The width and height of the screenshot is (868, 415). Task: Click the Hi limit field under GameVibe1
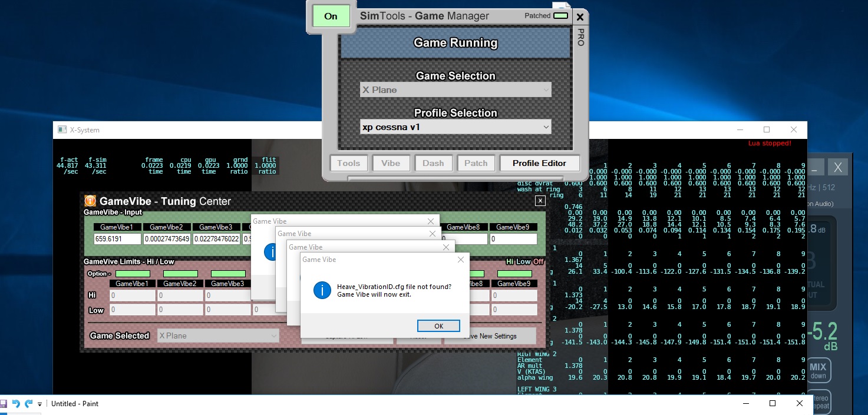(133, 295)
